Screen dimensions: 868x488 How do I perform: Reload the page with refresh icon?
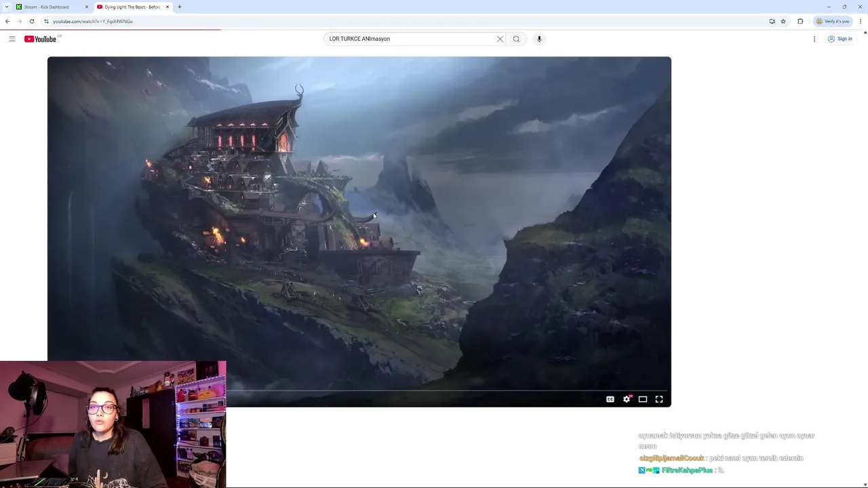[x=31, y=21]
